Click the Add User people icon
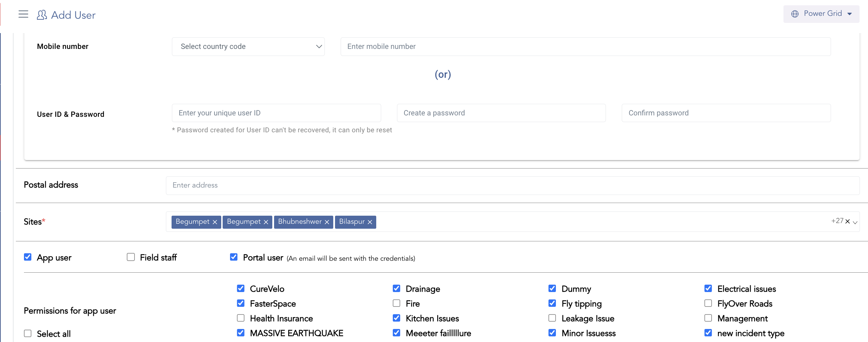The height and width of the screenshot is (342, 868). tap(42, 15)
